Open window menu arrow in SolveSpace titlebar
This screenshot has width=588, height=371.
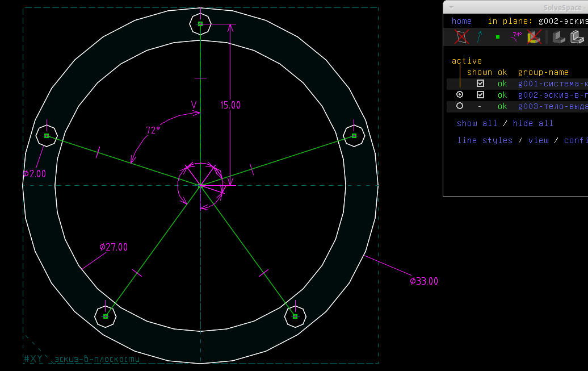pyautogui.click(x=451, y=7)
